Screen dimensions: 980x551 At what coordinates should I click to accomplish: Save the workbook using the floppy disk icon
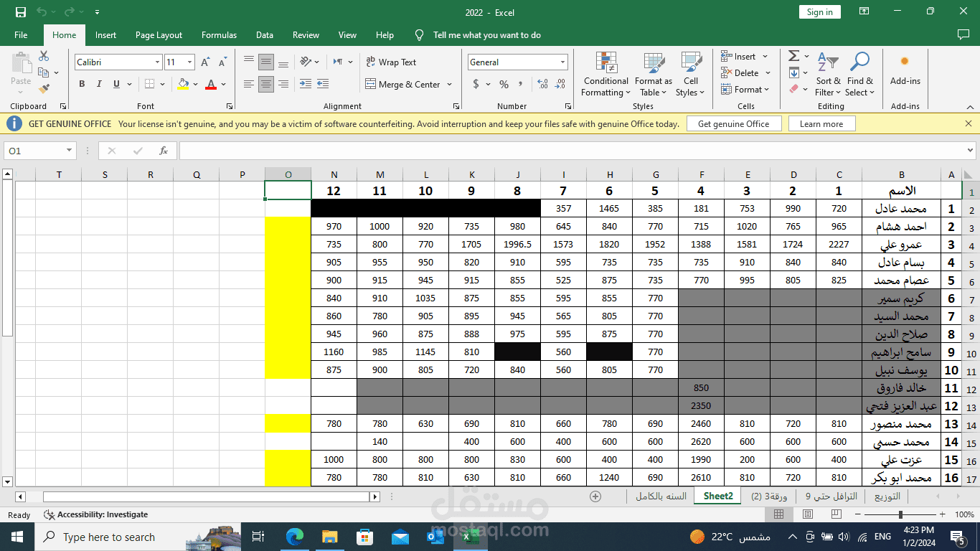click(x=20, y=12)
